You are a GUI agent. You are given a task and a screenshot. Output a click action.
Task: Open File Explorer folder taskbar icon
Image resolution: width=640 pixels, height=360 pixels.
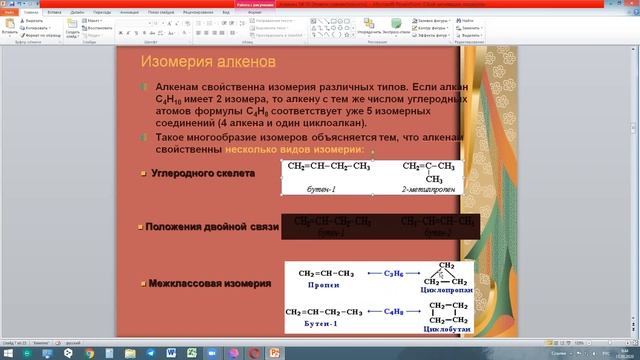pos(130,353)
